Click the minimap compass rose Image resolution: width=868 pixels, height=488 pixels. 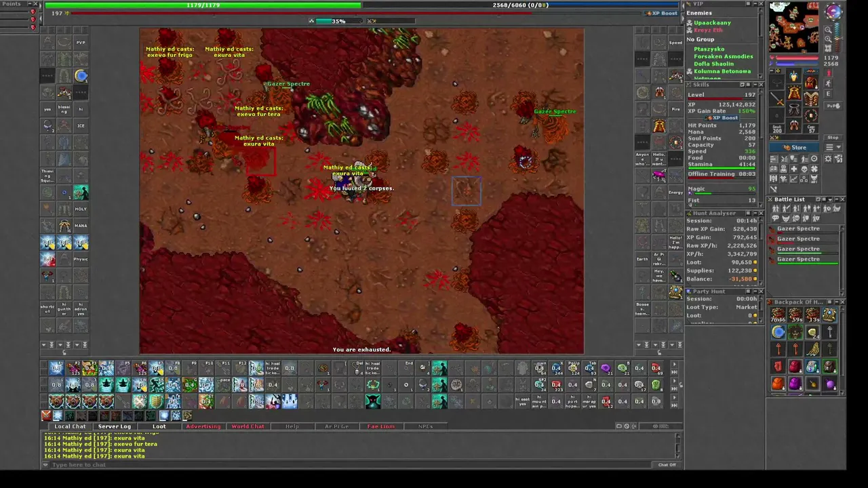click(833, 12)
